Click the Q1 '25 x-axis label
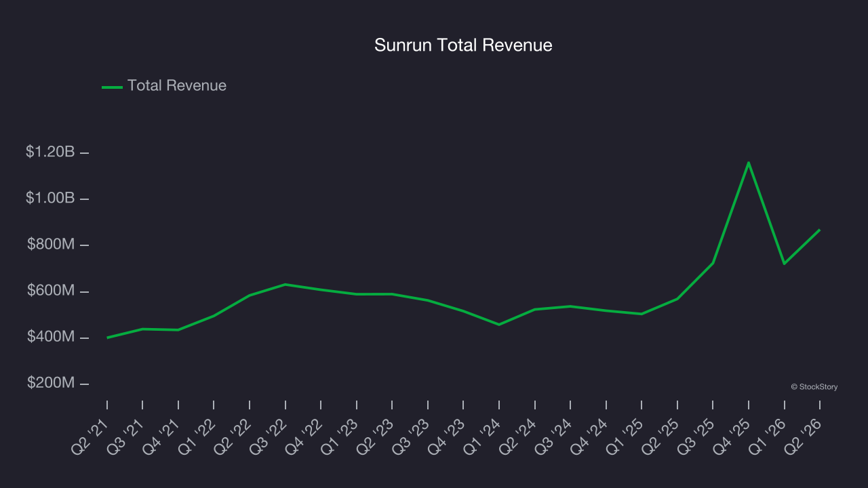This screenshot has width=868, height=488. click(625, 435)
